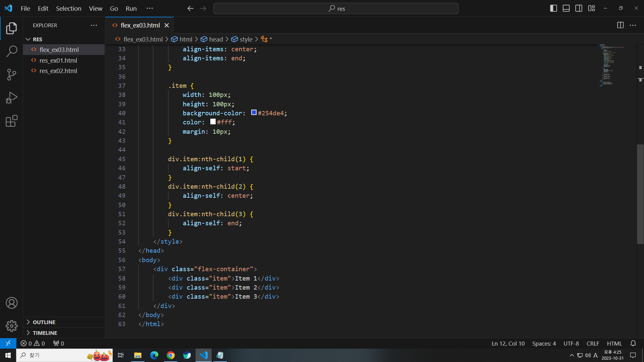Click the Split Editor Right icon
The image size is (644, 362).
(x=620, y=25)
